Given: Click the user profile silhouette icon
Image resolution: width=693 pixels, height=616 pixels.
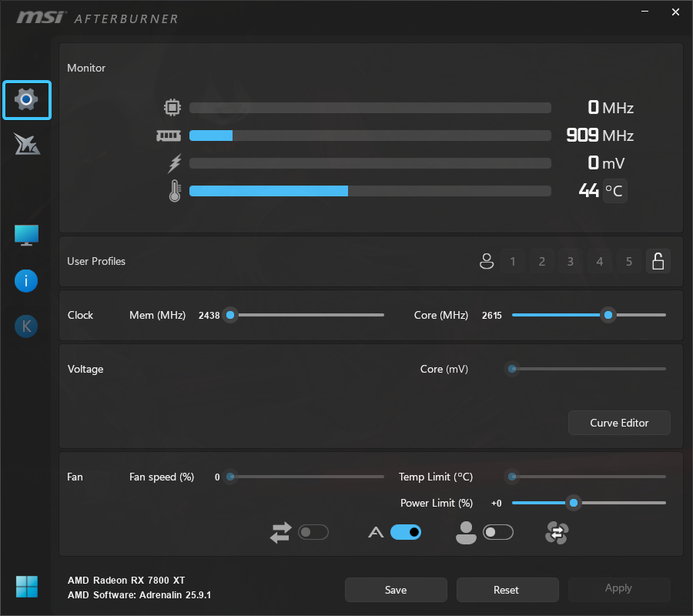Looking at the screenshot, I should [x=486, y=262].
